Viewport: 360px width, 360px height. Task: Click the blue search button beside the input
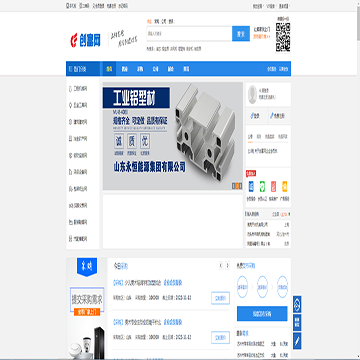(x=241, y=34)
